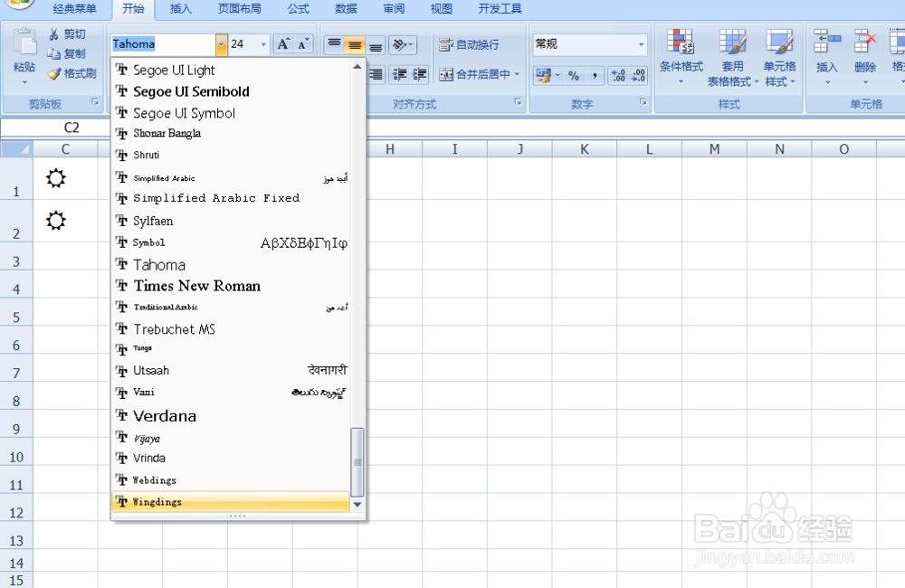Decrease font size with small A button
Viewport: 905px width, 588px height.
tap(303, 43)
